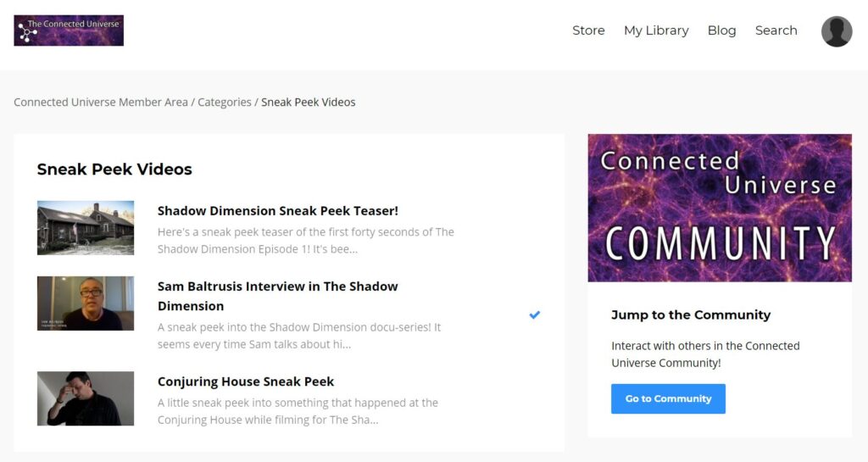This screenshot has width=868, height=462.
Task: Click Connected Universe Member Area breadcrumb
Action: pos(101,102)
